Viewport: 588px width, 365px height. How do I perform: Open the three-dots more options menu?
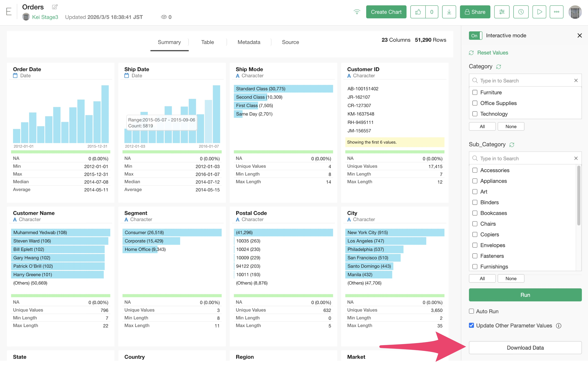(556, 12)
